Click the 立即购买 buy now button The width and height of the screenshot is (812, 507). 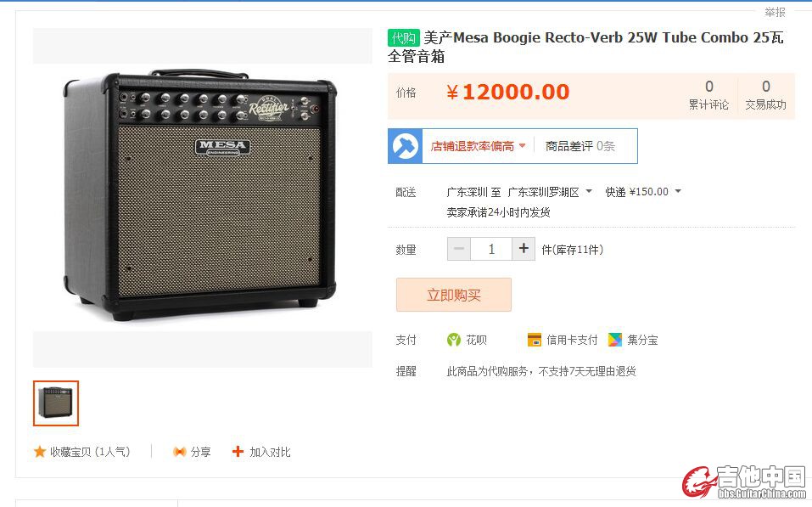pyautogui.click(x=454, y=295)
